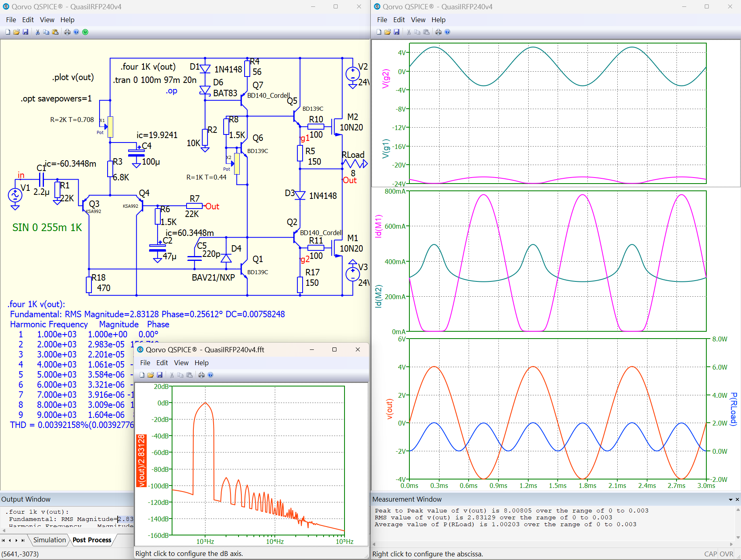Image resolution: width=741 pixels, height=560 pixels.
Task: Open Measurement Window options dropdown arrow
Action: tap(731, 500)
